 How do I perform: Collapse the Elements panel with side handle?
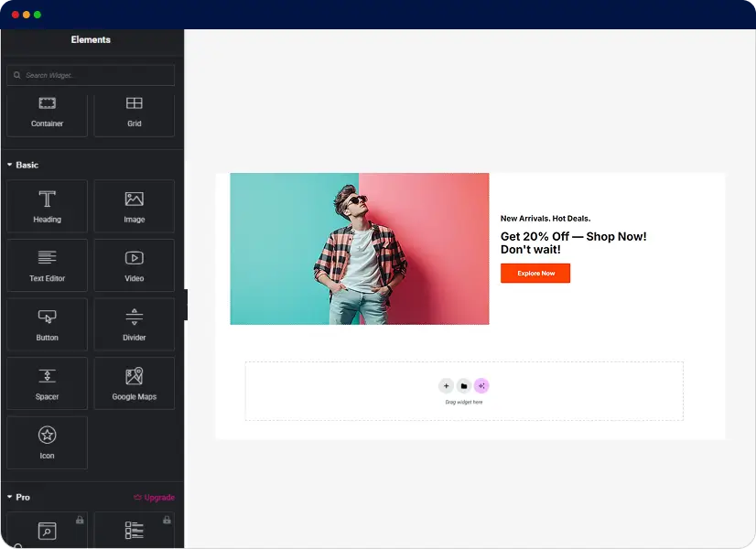(186, 305)
